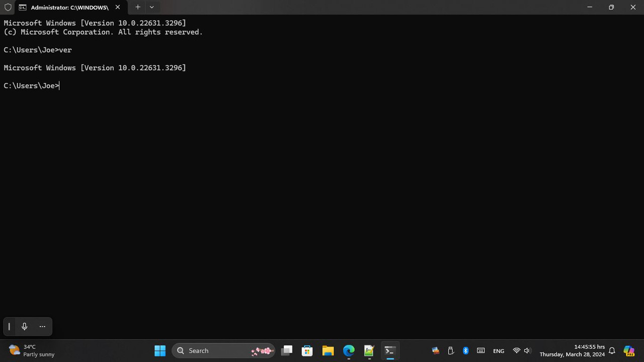The image size is (644, 362).
Task: Restore down the terminal window
Action: coord(611,8)
